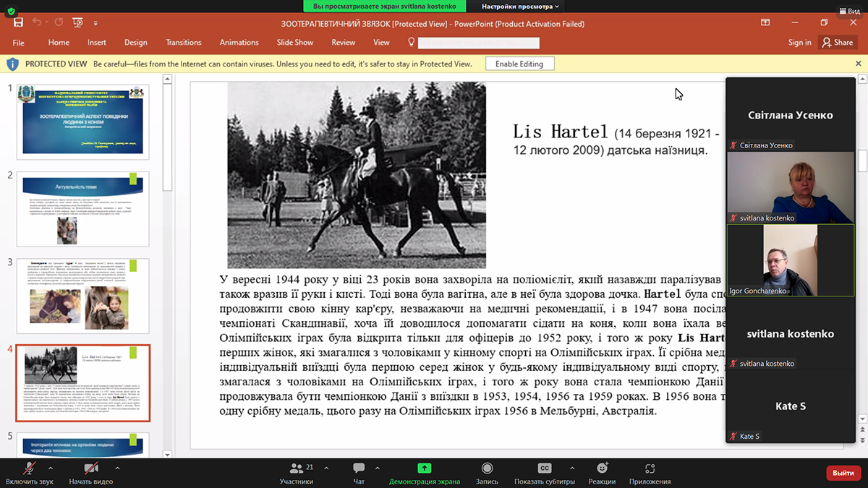Image resolution: width=868 pixels, height=488 pixels.
Task: Click Kate S participant tile
Action: (x=790, y=406)
